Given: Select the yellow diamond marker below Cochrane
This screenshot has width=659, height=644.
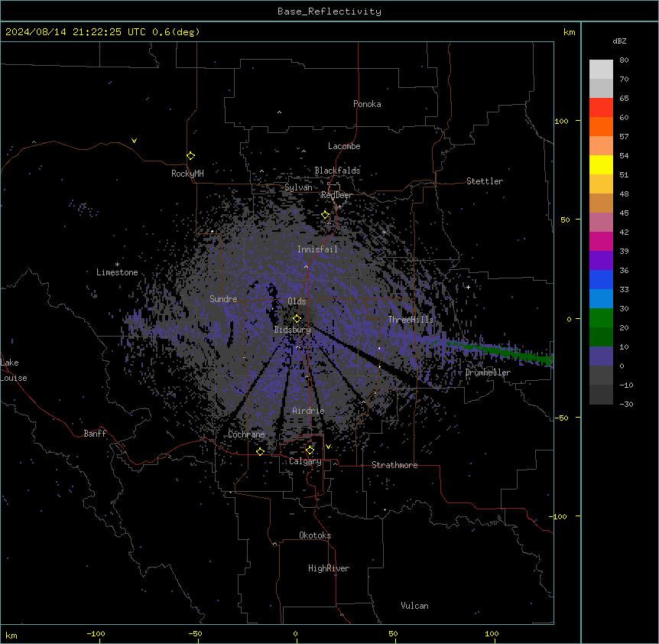Looking at the screenshot, I should click(x=260, y=451).
